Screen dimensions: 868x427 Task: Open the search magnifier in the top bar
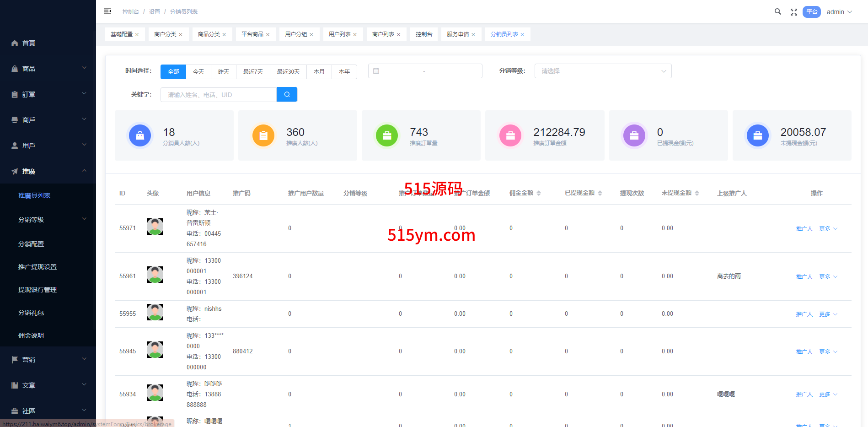click(777, 12)
